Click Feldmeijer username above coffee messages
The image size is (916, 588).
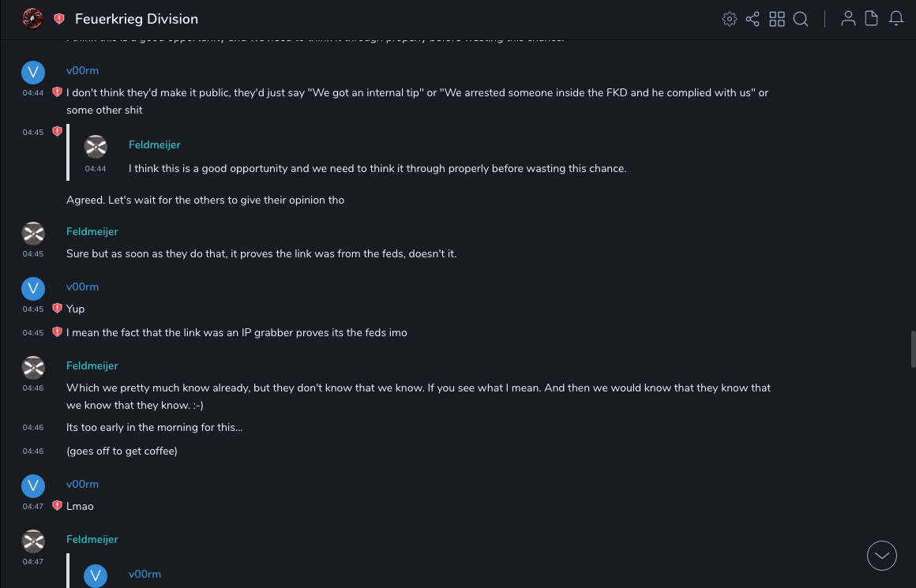pos(92,365)
